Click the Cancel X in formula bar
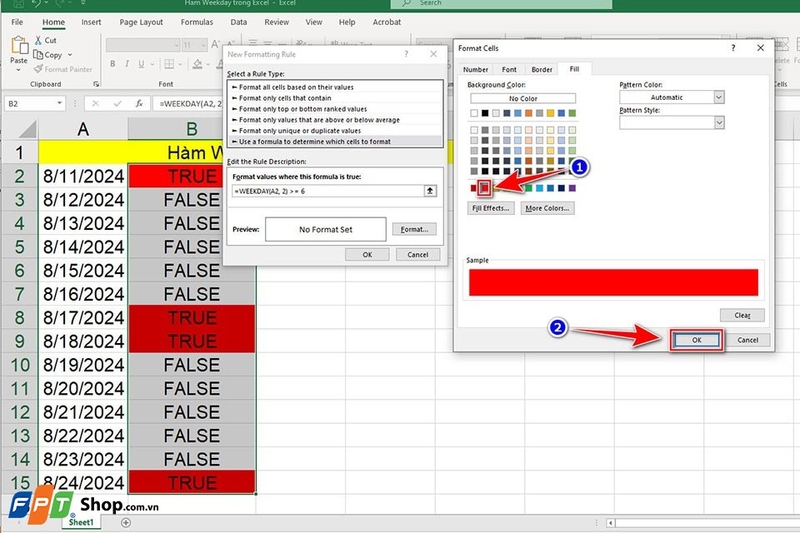800x533 pixels. pyautogui.click(x=95, y=104)
